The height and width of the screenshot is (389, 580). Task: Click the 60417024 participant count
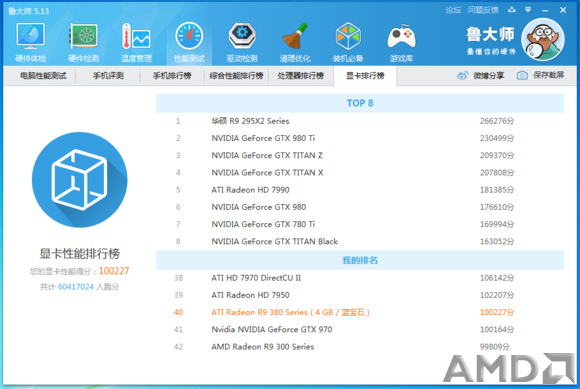(x=76, y=287)
